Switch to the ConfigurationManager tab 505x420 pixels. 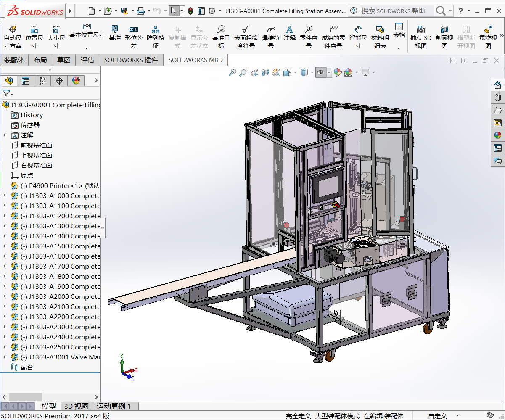point(42,81)
